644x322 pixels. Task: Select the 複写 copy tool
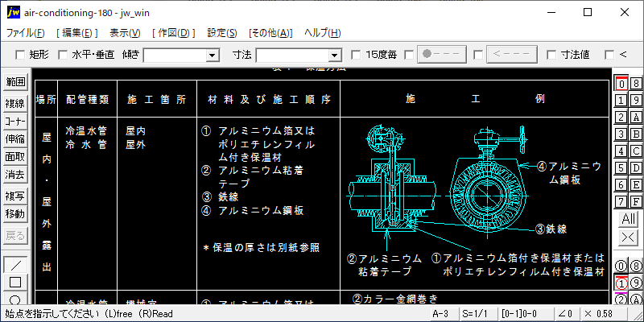[15, 196]
